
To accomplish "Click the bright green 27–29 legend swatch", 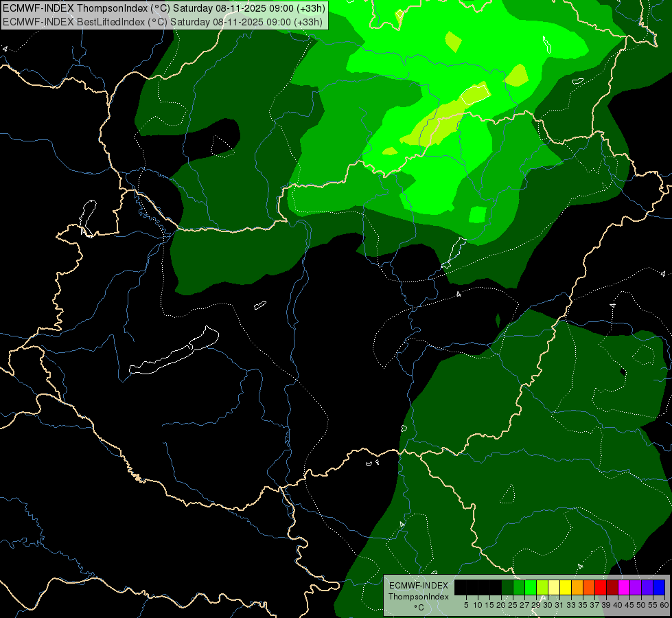I will coord(531,587).
